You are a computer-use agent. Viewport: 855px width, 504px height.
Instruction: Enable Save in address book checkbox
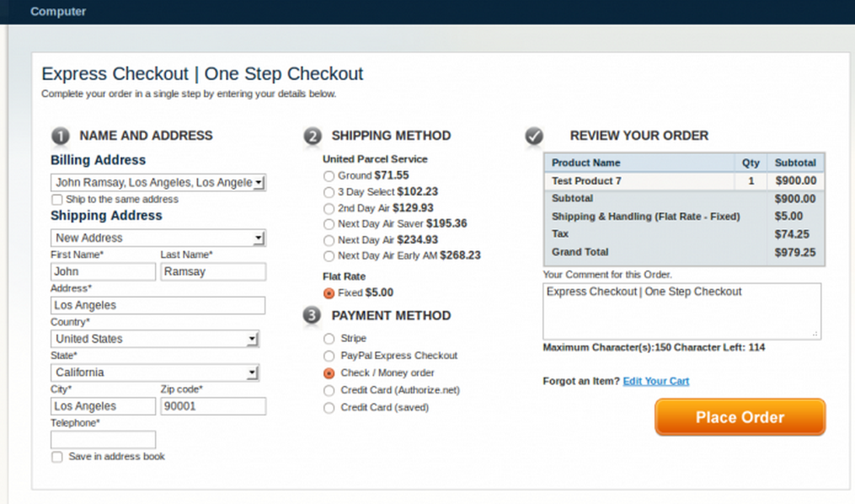point(57,457)
